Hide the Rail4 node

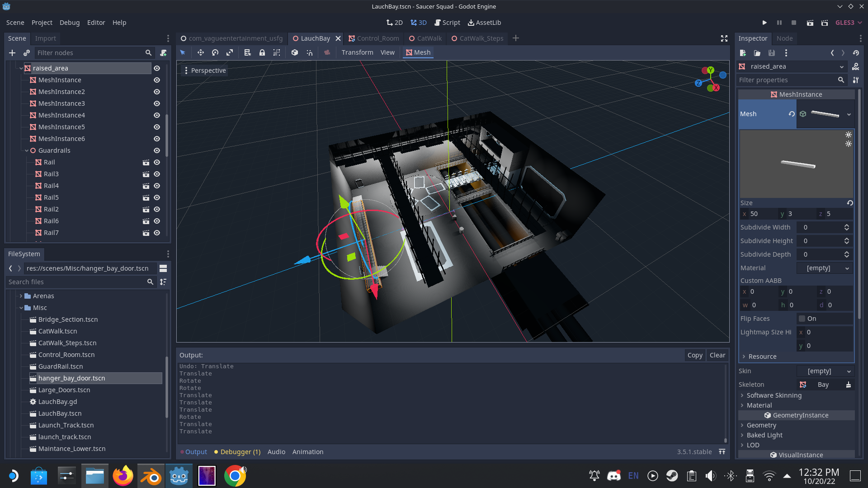[157, 186]
